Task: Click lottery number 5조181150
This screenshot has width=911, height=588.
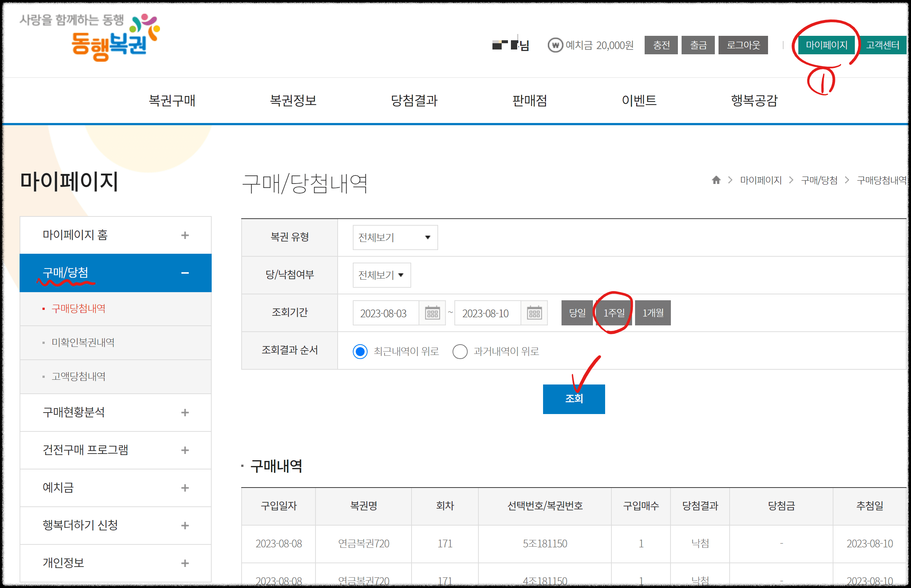Action: click(x=545, y=544)
